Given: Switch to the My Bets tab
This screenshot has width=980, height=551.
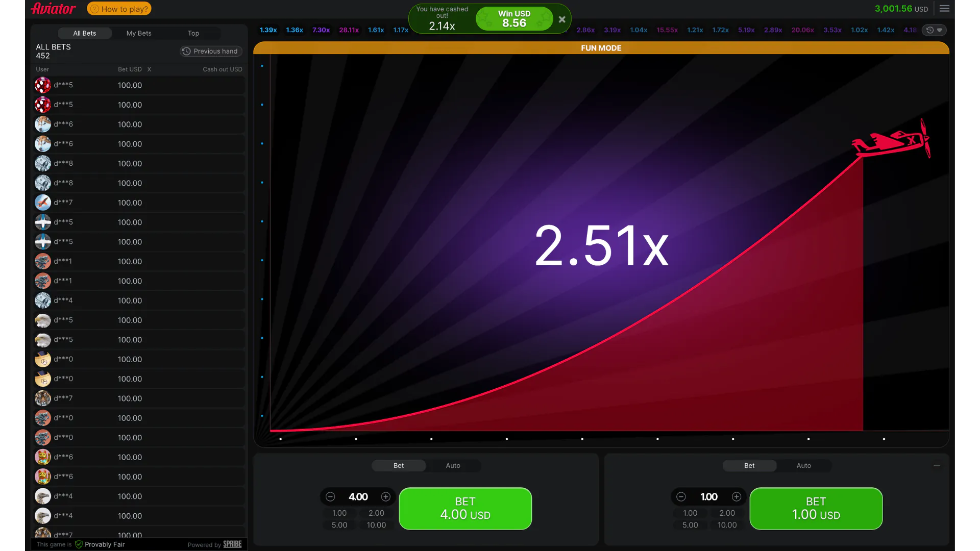Looking at the screenshot, I should [139, 33].
